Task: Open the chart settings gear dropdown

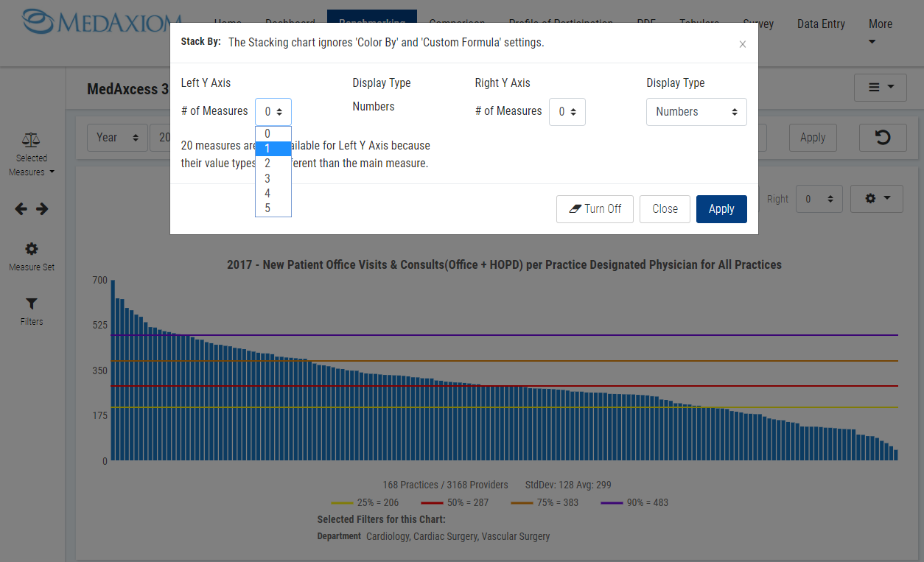Action: pyautogui.click(x=876, y=199)
